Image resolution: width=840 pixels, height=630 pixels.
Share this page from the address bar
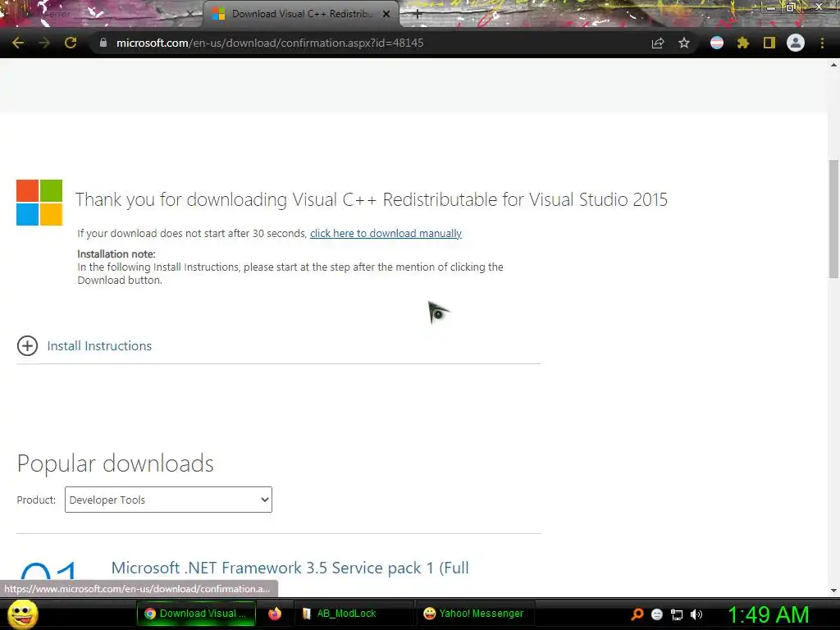(658, 43)
